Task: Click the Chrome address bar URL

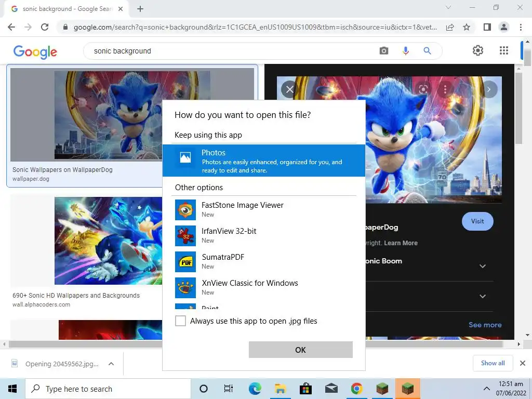Action: (255, 27)
